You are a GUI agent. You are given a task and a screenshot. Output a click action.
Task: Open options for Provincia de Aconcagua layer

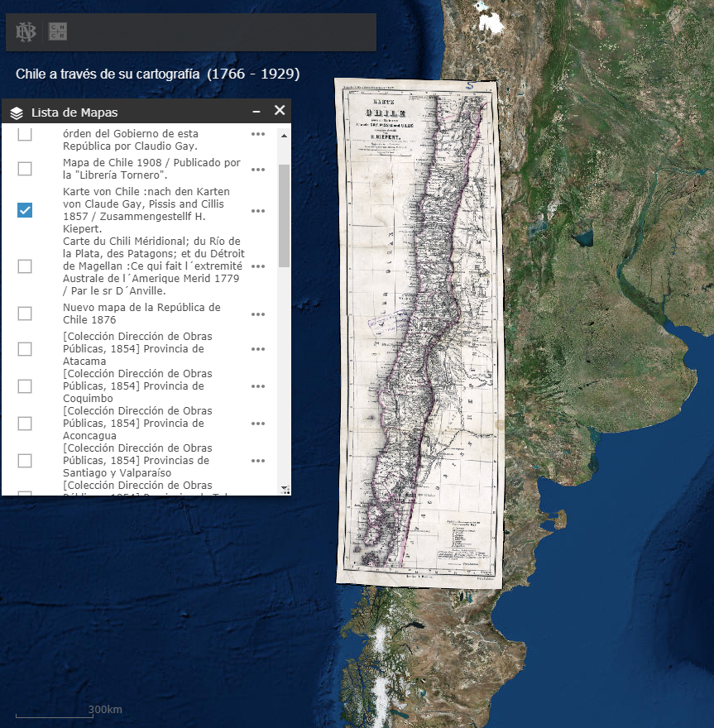[258, 424]
